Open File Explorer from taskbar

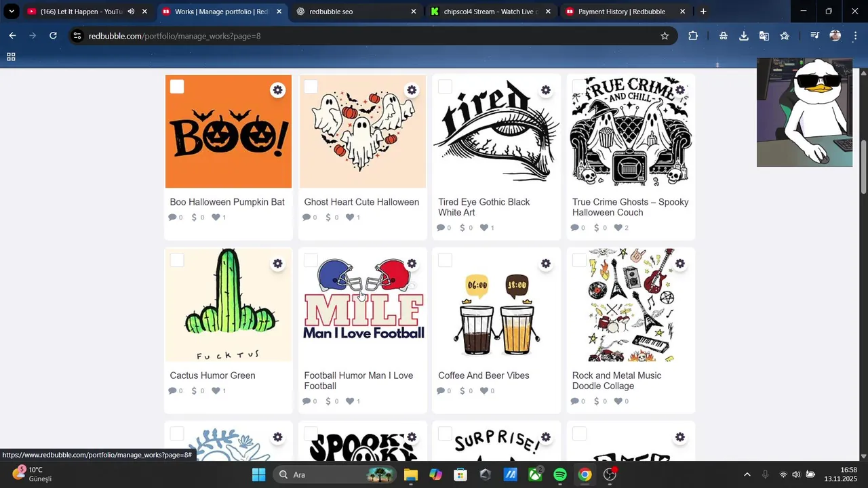point(411,474)
